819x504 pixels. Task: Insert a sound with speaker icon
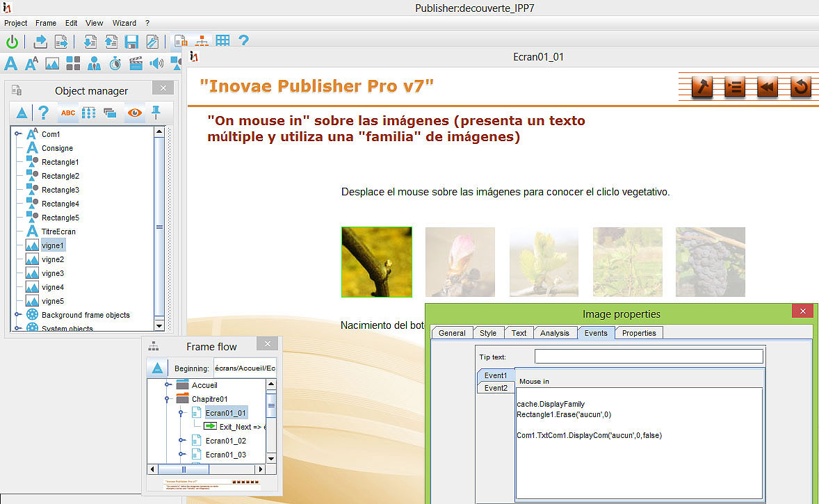156,64
